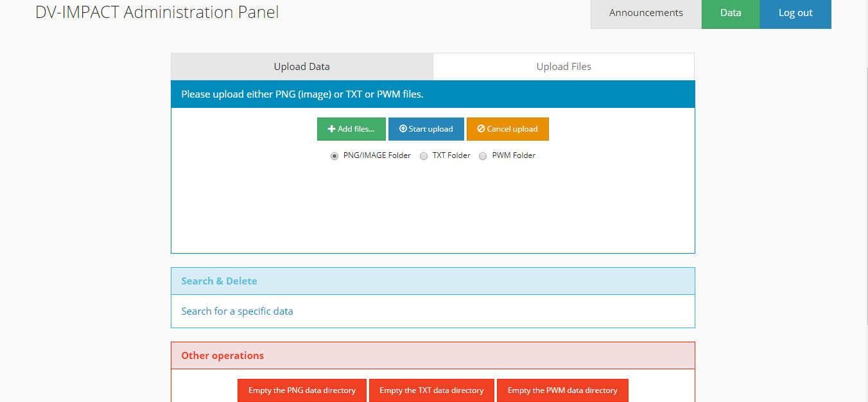Viewport: 868px width, 402px height.
Task: Click the upload arrow icon on Start upload
Action: click(x=403, y=129)
